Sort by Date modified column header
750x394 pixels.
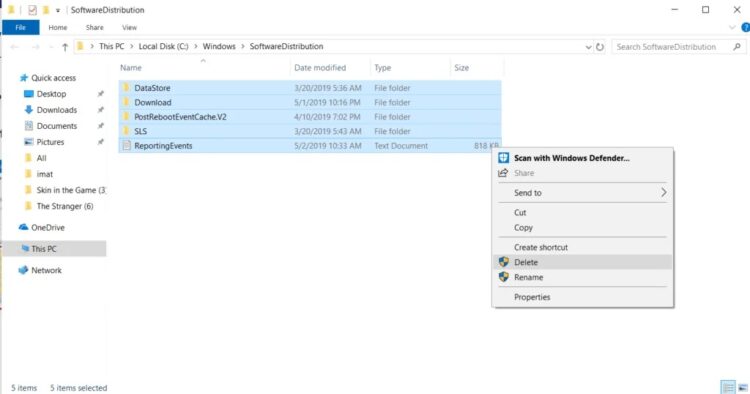pyautogui.click(x=330, y=67)
